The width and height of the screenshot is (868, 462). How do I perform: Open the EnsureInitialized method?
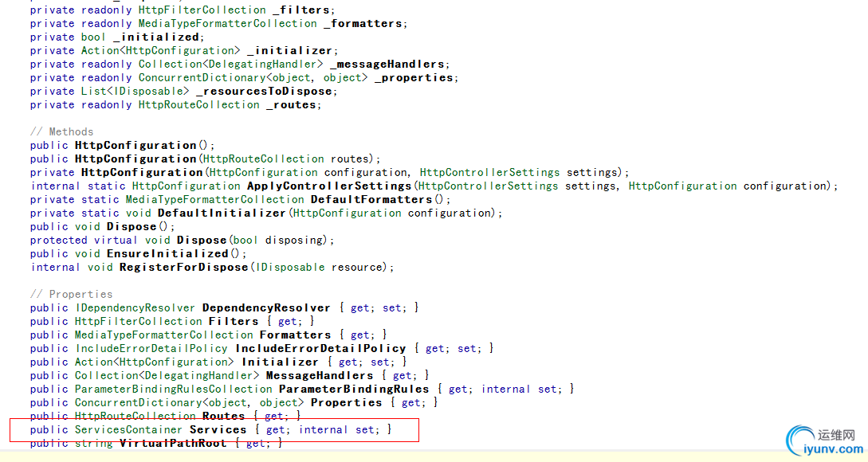click(x=167, y=253)
